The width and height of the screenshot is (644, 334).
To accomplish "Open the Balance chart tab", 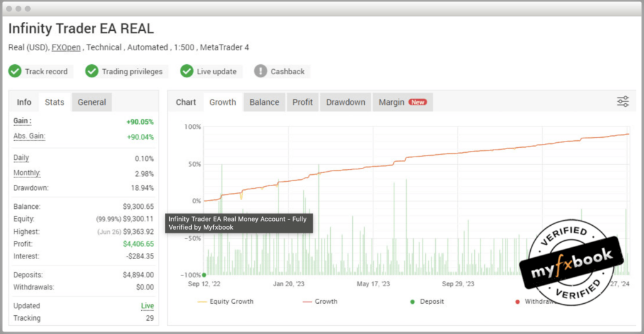I will click(264, 103).
